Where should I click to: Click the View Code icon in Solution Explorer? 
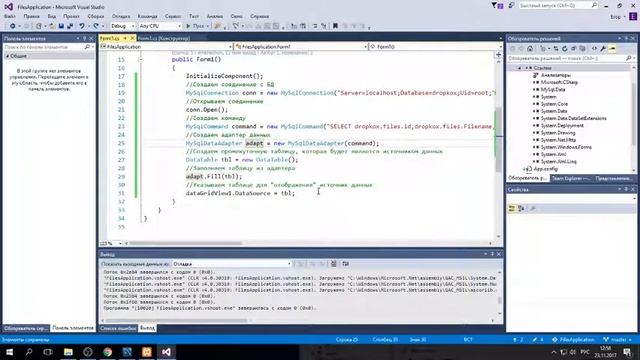[594, 49]
